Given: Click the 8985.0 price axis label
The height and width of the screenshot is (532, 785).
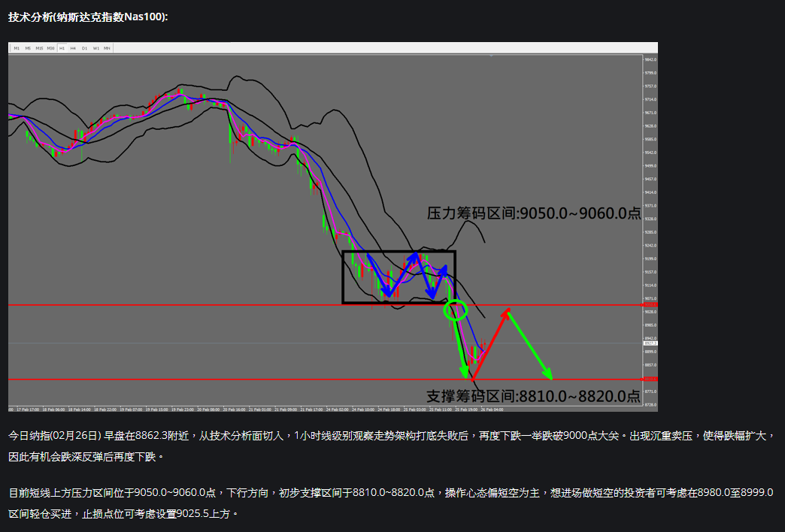Looking at the screenshot, I should pyautogui.click(x=651, y=325).
